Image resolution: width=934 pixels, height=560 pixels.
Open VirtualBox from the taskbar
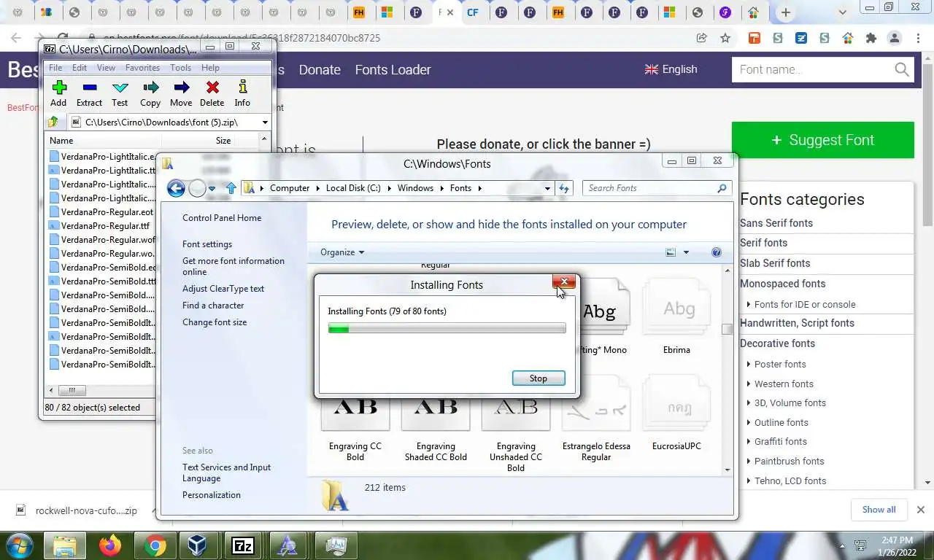[198, 545]
